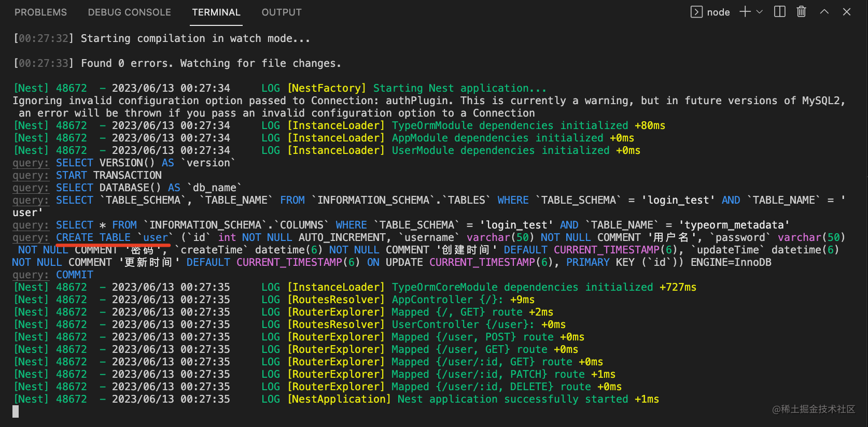This screenshot has height=427, width=868.
Task: Kill terminal using the trash icon
Action: pyautogui.click(x=801, y=12)
